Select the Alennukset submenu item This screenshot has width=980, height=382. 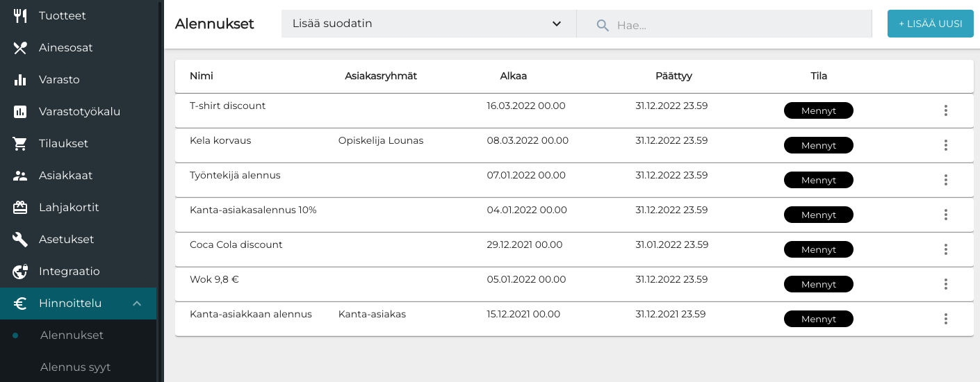click(x=72, y=335)
